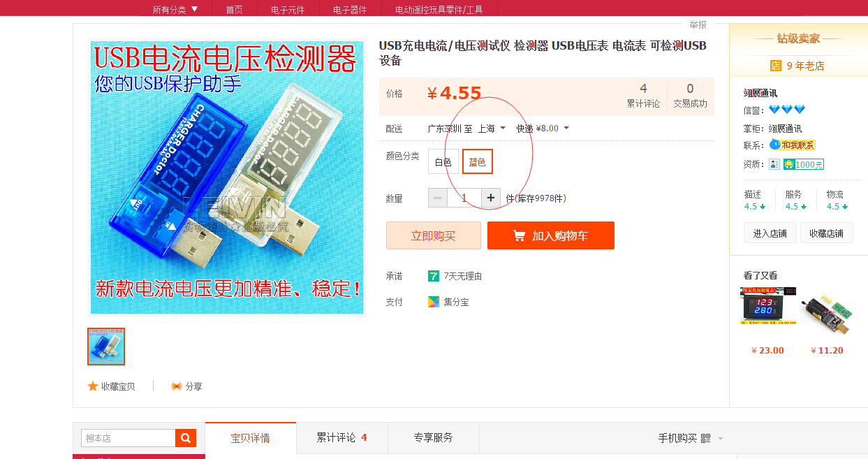Image resolution: width=868 pixels, height=459 pixels.
Task: Click the share icon beside 分享
Action: coord(176,386)
